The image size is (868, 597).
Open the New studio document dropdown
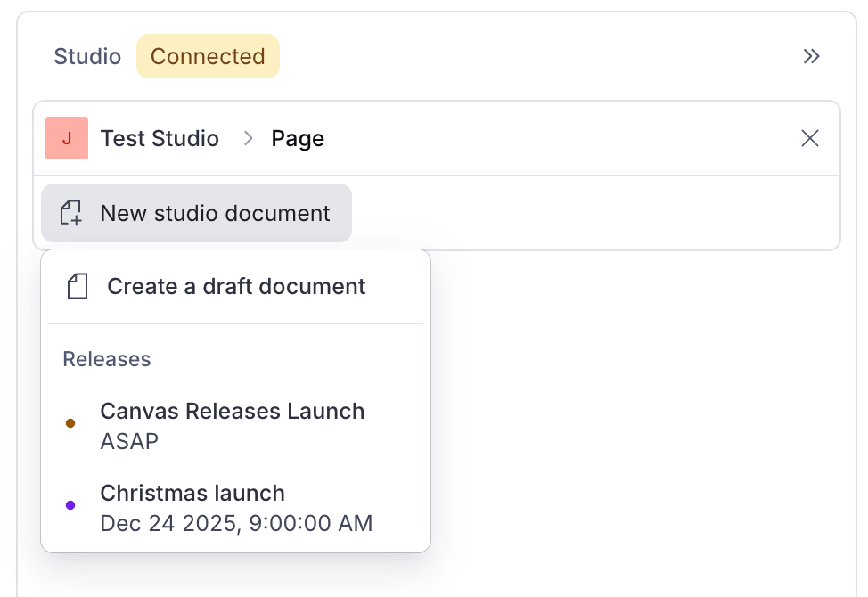point(196,212)
